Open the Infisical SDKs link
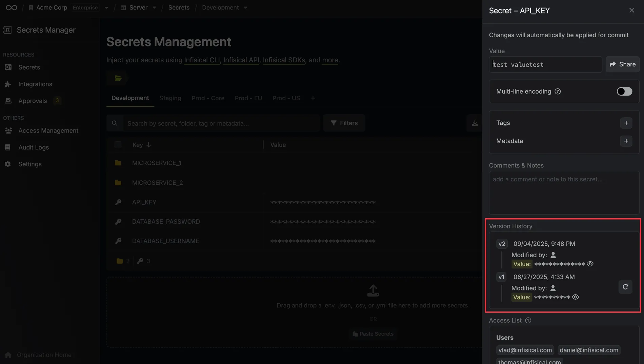 click(x=284, y=60)
